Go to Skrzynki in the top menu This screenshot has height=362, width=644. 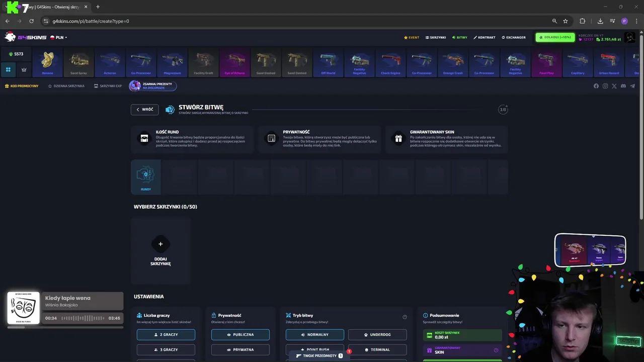436,37
